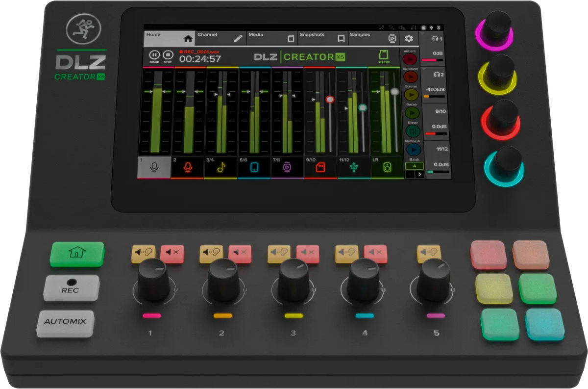Select the 3/4 music note channel
588x389 pixels.
(x=221, y=167)
